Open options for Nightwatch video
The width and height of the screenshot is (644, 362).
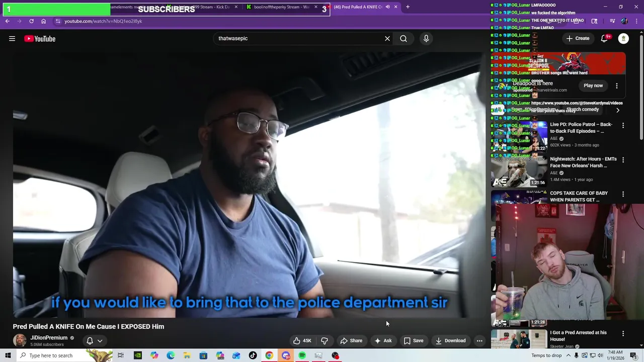pyautogui.click(x=623, y=160)
